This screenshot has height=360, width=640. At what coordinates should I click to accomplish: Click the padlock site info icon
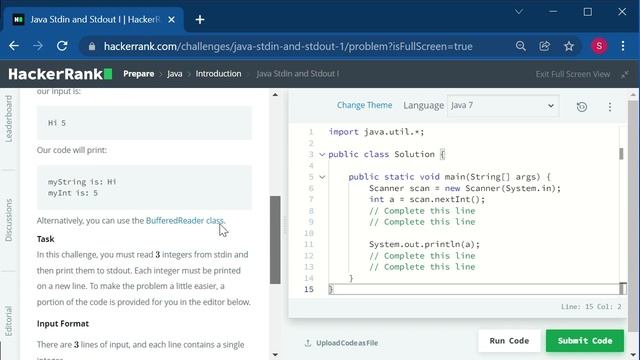[92, 47]
